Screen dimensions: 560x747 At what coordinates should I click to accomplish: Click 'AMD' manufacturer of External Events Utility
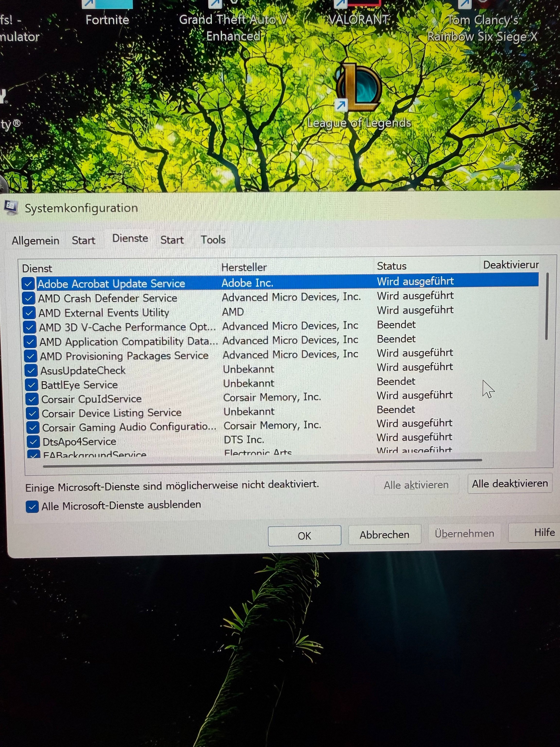click(233, 311)
